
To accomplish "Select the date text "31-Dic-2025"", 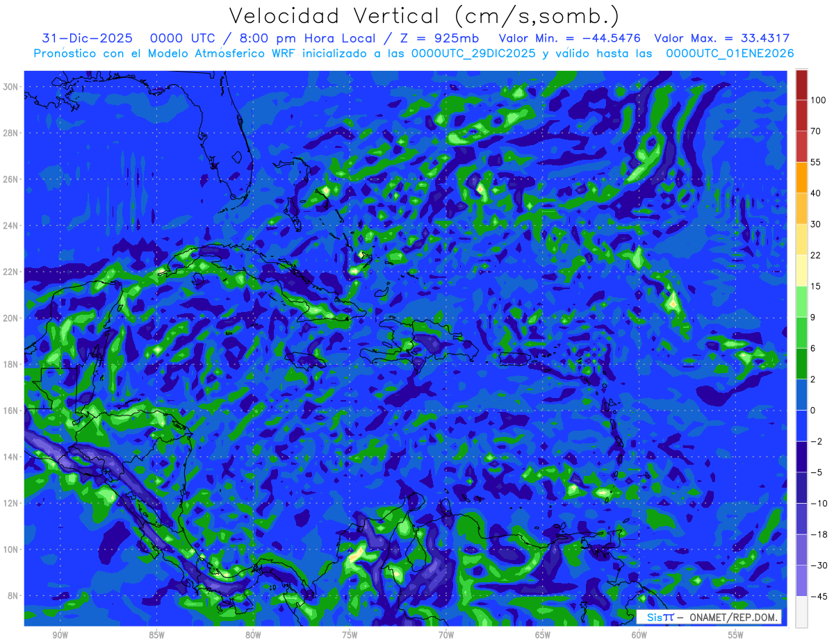I will click(x=87, y=39).
